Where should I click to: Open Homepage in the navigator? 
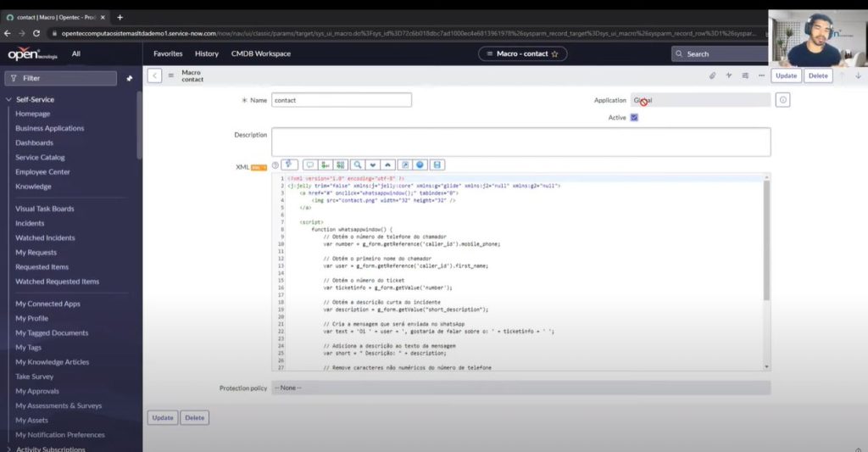point(33,114)
